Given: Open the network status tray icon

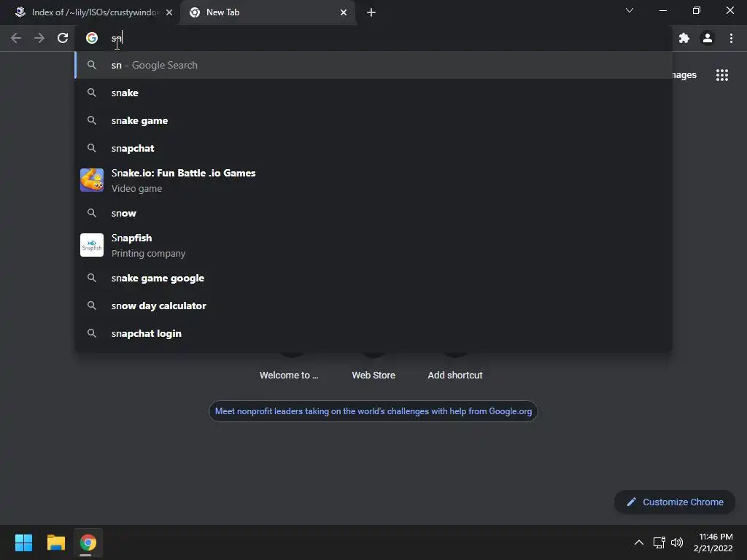Looking at the screenshot, I should tap(659, 542).
